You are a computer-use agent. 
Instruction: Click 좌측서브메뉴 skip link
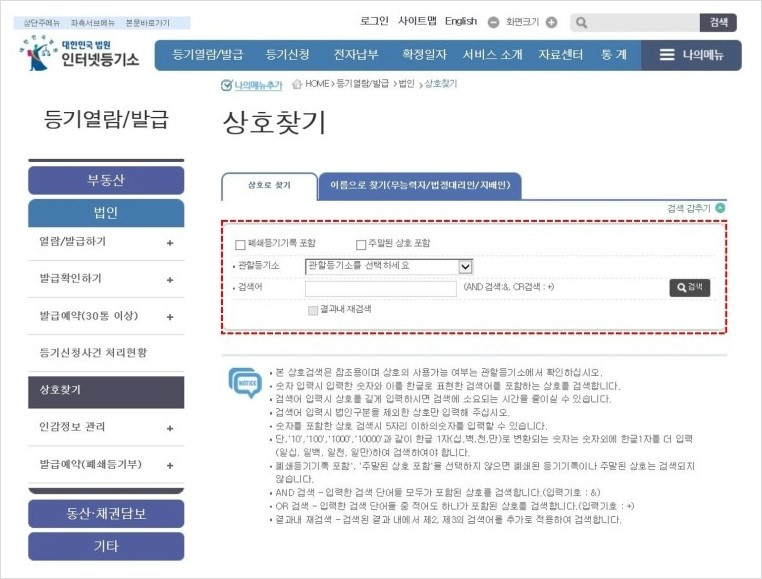tap(93, 23)
